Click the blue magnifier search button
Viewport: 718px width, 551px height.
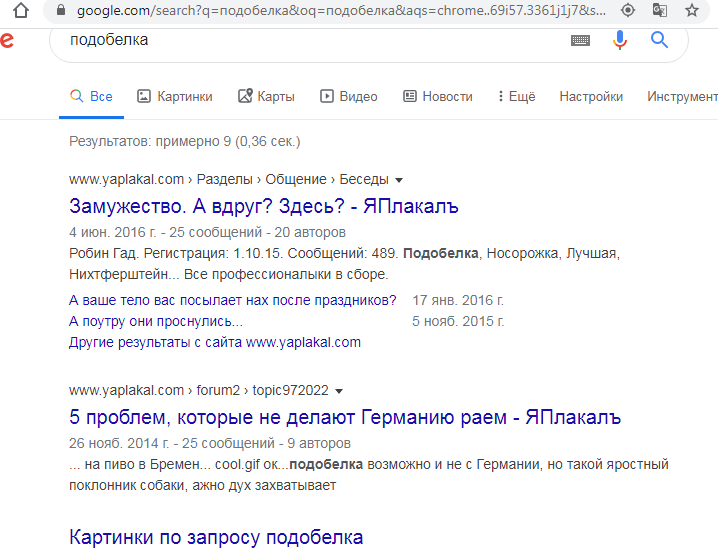coord(659,40)
